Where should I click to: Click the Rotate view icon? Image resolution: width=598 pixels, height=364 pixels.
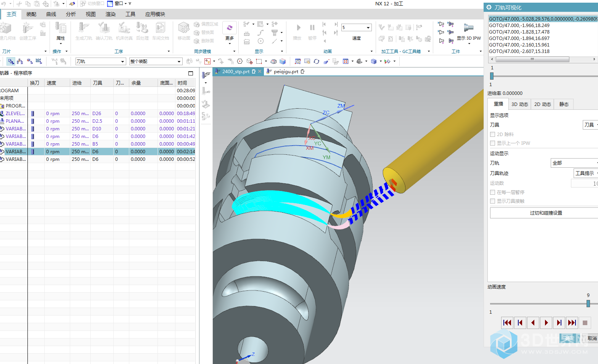317,61
